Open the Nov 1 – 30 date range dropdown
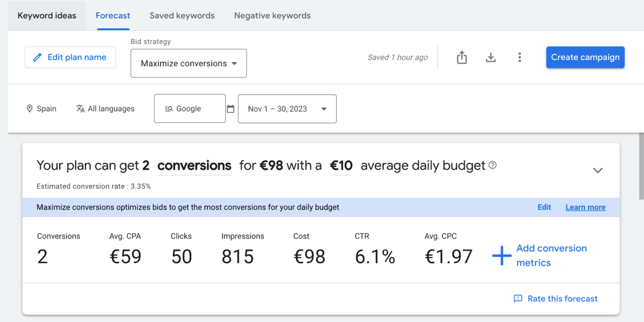 [x=287, y=109]
